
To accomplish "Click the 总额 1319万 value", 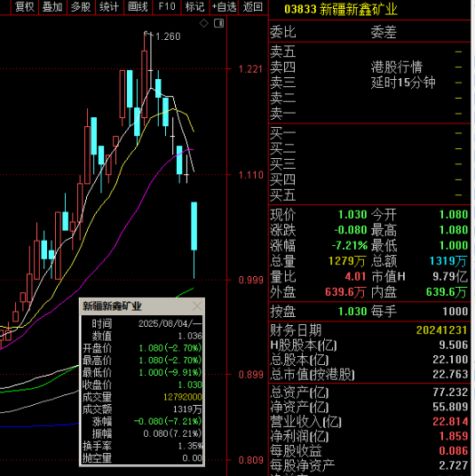I will click(448, 261).
